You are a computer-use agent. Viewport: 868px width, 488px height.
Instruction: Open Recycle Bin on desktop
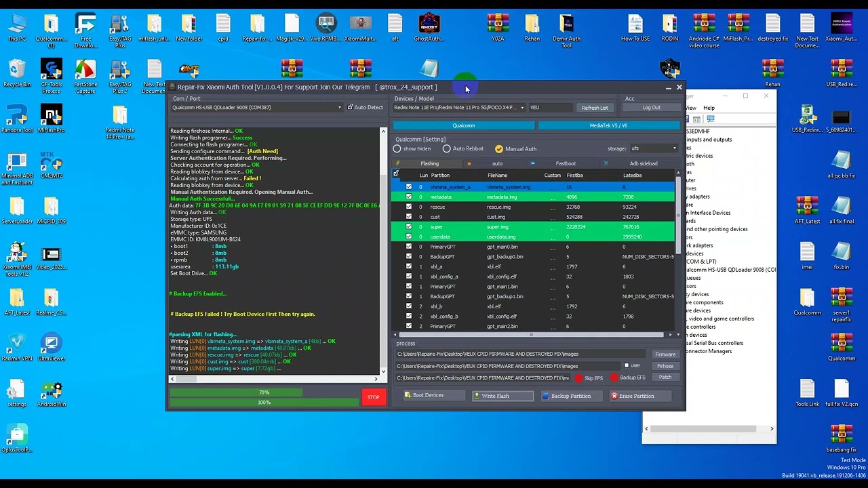coord(17,74)
